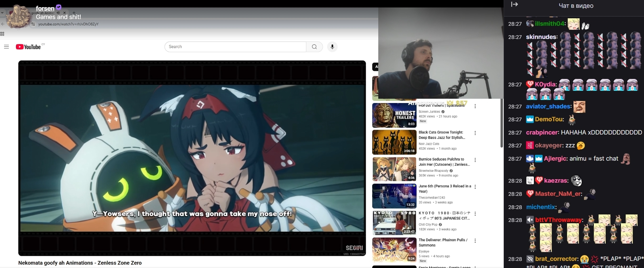This screenshot has height=268, width=644.
Task: Click the magnifier search button
Action: [x=315, y=47]
